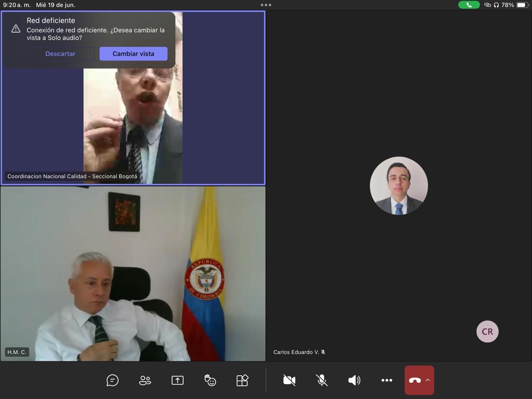Tap the date Mié 19 de jun.
The height and width of the screenshot is (399, 532).
[x=55, y=5]
